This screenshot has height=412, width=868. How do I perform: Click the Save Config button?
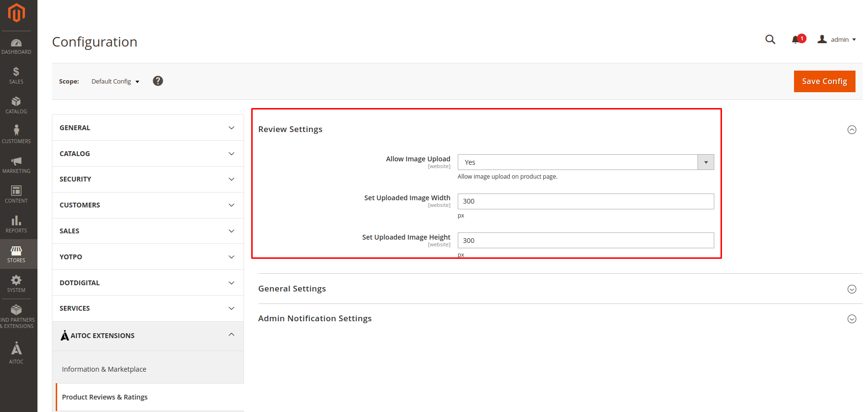(824, 81)
